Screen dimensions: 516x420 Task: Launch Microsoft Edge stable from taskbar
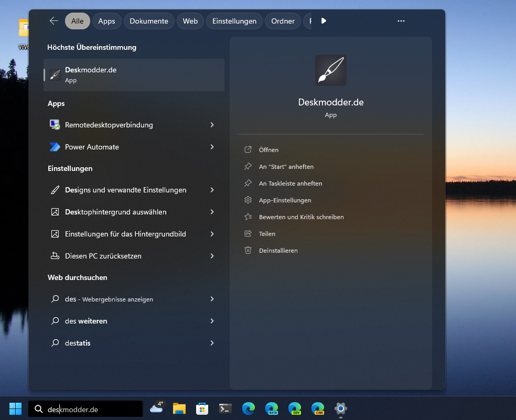(249, 409)
